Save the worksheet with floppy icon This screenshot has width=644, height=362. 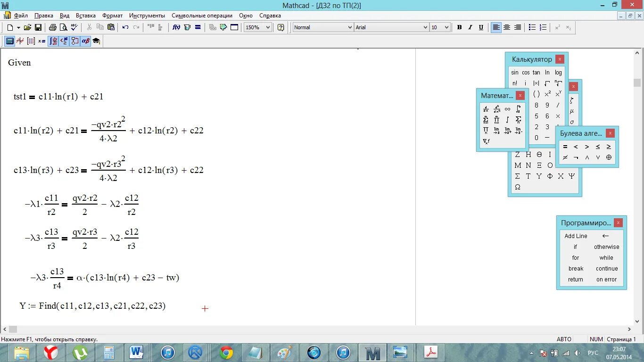[x=38, y=27]
